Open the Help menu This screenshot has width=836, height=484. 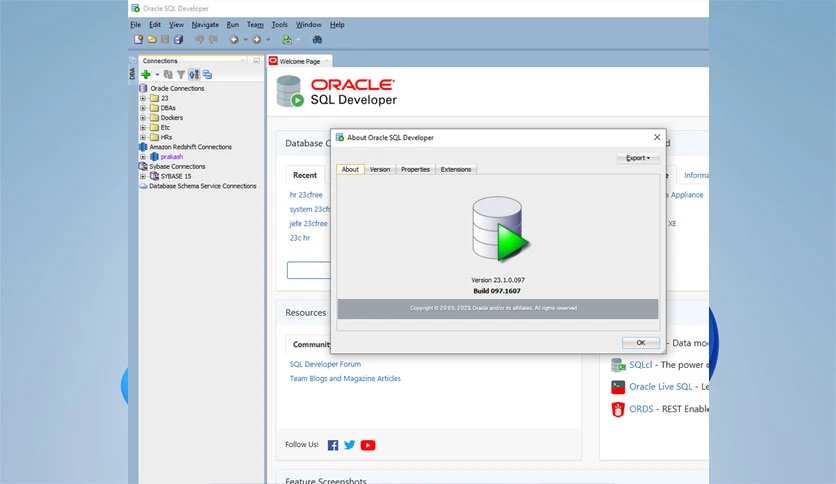click(337, 25)
